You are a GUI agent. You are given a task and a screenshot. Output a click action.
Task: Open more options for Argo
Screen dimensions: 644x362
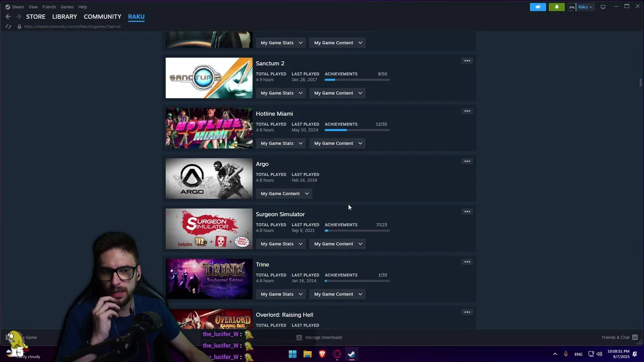coord(467,161)
